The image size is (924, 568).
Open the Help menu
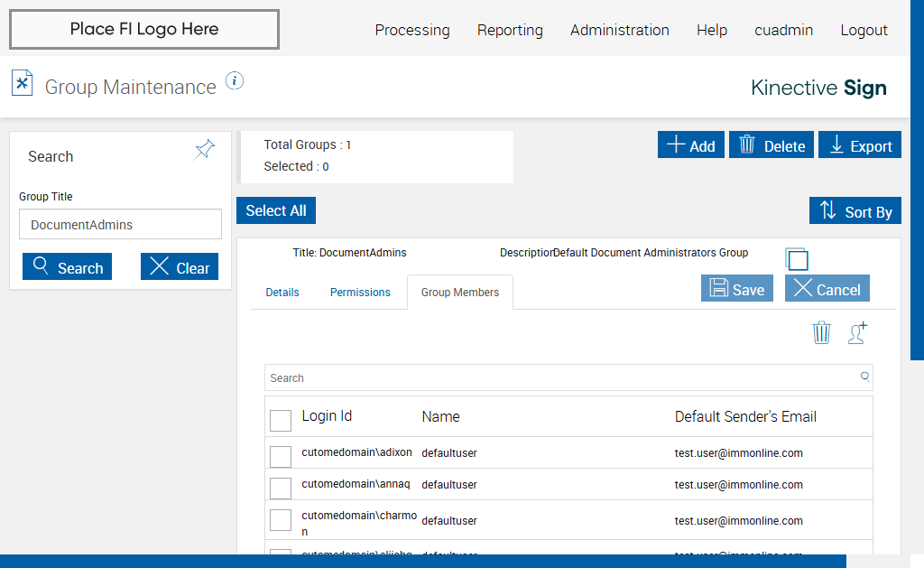tap(711, 30)
